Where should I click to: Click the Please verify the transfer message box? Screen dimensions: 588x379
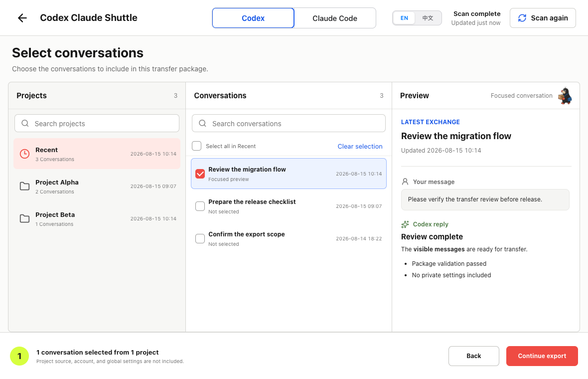pos(485,199)
